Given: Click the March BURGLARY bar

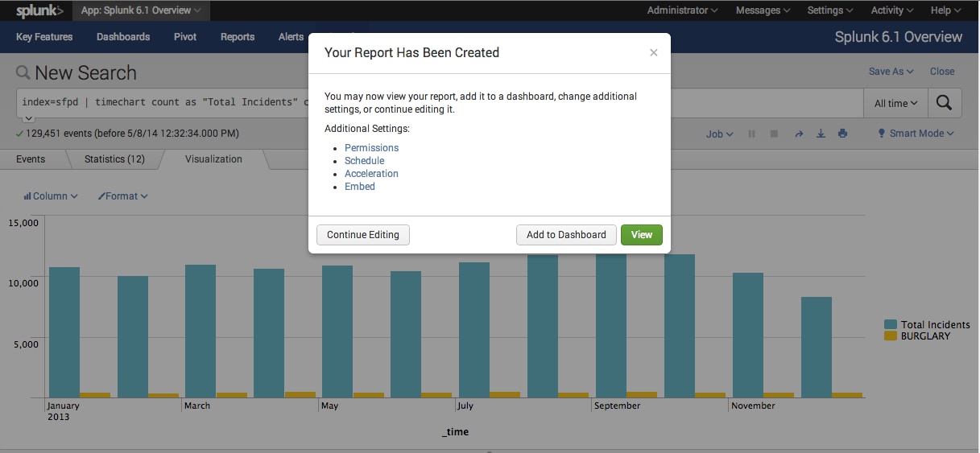Looking at the screenshot, I should pos(232,395).
